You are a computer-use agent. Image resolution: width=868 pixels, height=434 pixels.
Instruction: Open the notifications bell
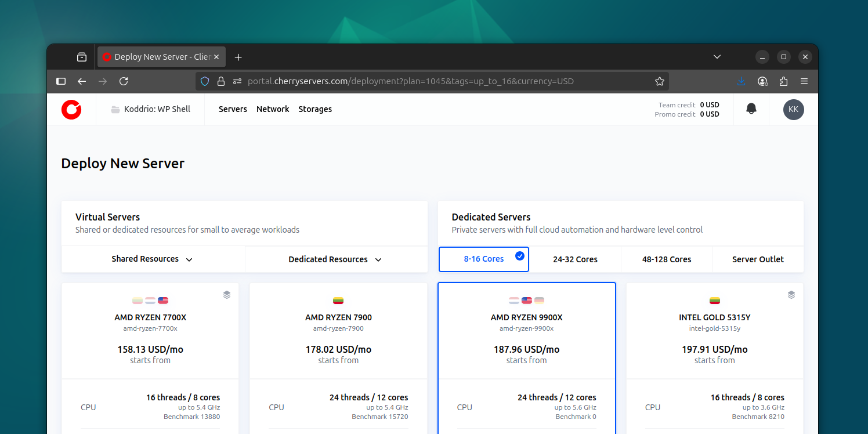click(x=751, y=109)
